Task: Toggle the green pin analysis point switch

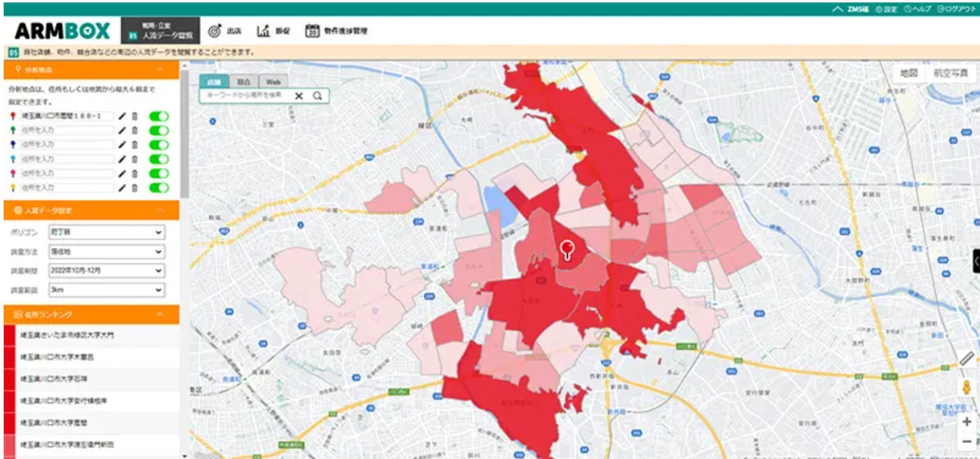Action: click(x=159, y=130)
